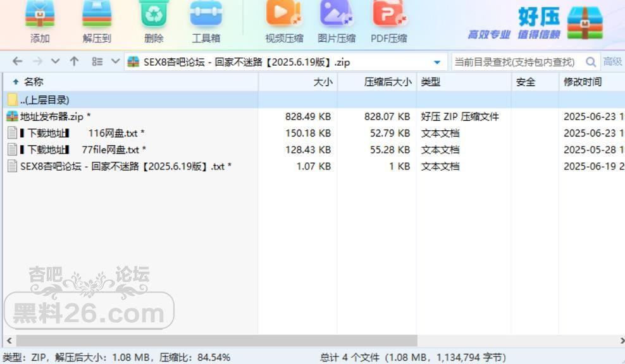Screen dimensions: 625x364
Task: Click the 添加 (Add) toolbar icon
Action: click(40, 15)
